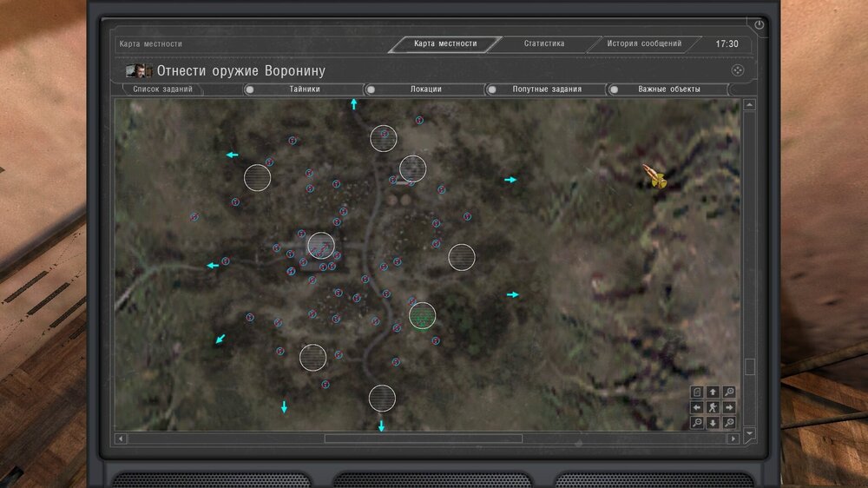Toggle the Локации map filter
This screenshot has height=488, width=868.
coord(425,89)
